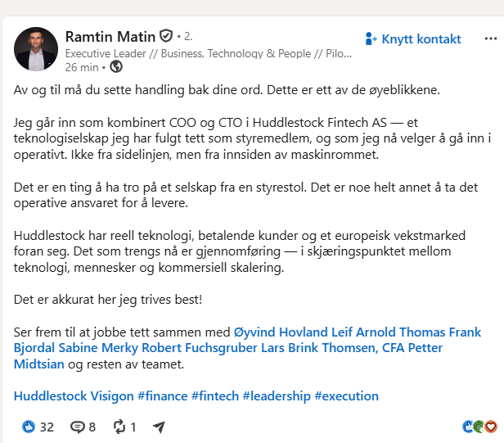Open Ramtin Matin profile picture
This screenshot has width=504, height=443.
pyautogui.click(x=36, y=49)
